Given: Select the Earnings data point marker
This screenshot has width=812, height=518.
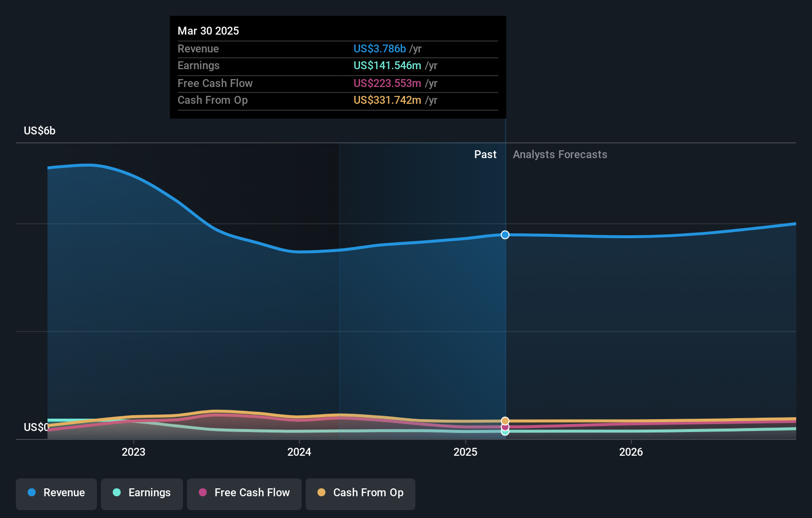Looking at the screenshot, I should (505, 432).
